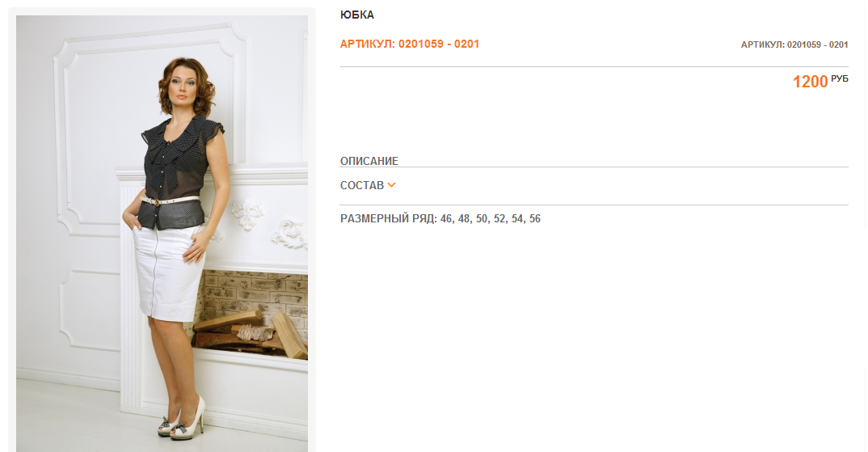The width and height of the screenshot is (868, 452).
Task: Click the firewood logs in the photo
Action: point(251,332)
